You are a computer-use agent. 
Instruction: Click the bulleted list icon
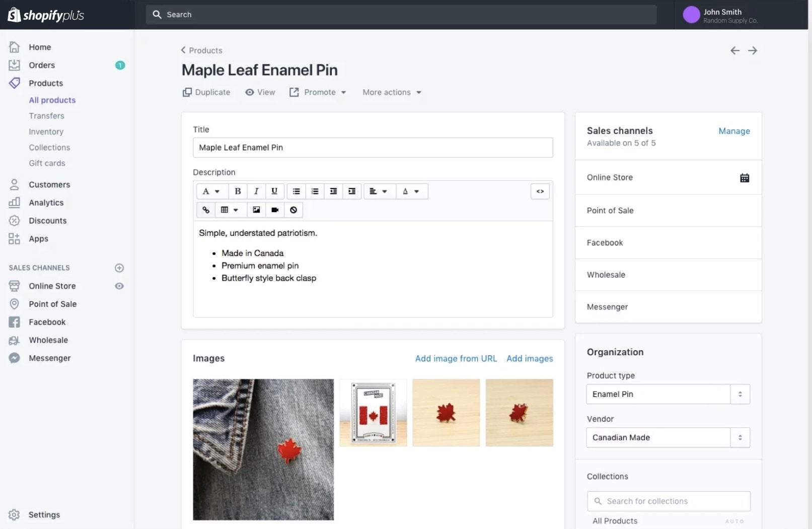(x=296, y=191)
